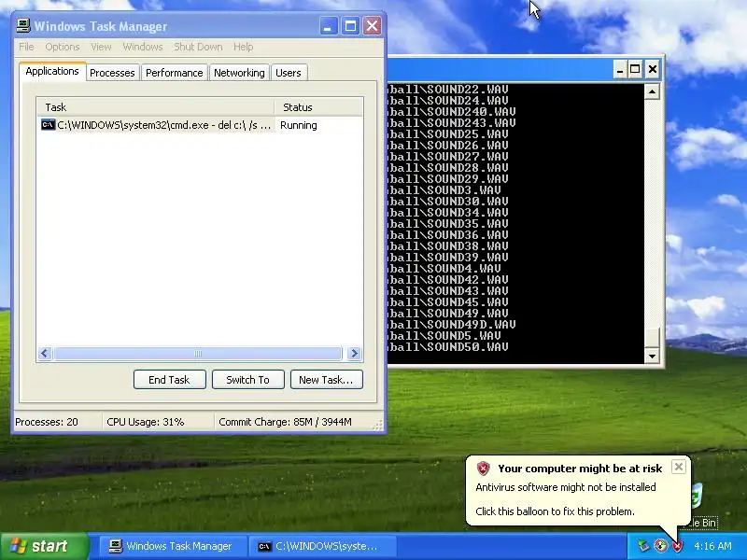Click the C:\WINDOWS\syste... taskbar button
This screenshot has width=747, height=560.
pyautogui.click(x=322, y=546)
